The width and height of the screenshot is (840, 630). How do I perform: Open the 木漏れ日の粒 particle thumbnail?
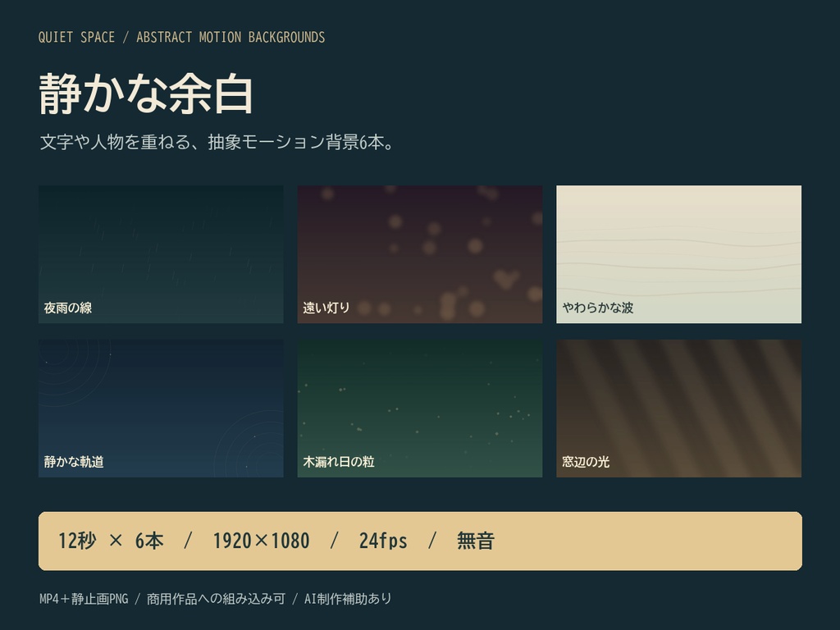(420, 409)
